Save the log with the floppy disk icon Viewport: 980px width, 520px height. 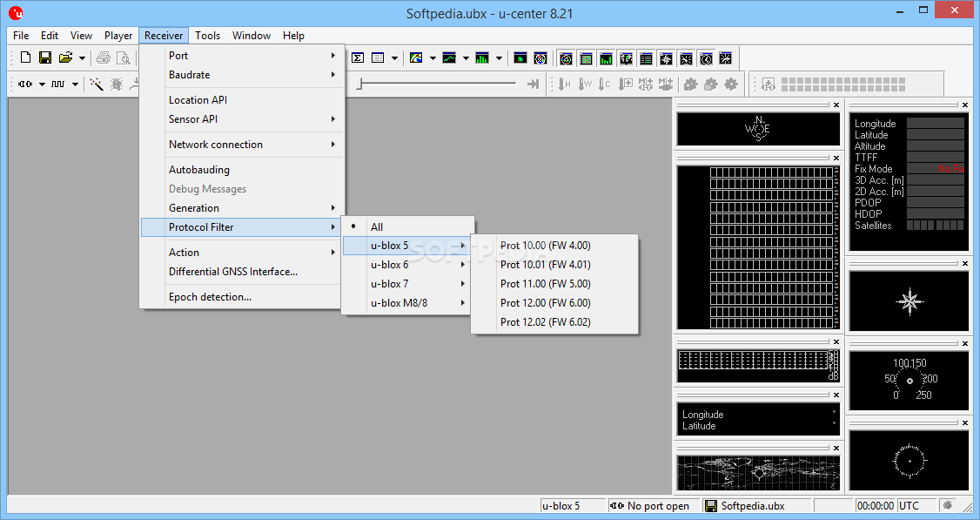pyautogui.click(x=45, y=57)
